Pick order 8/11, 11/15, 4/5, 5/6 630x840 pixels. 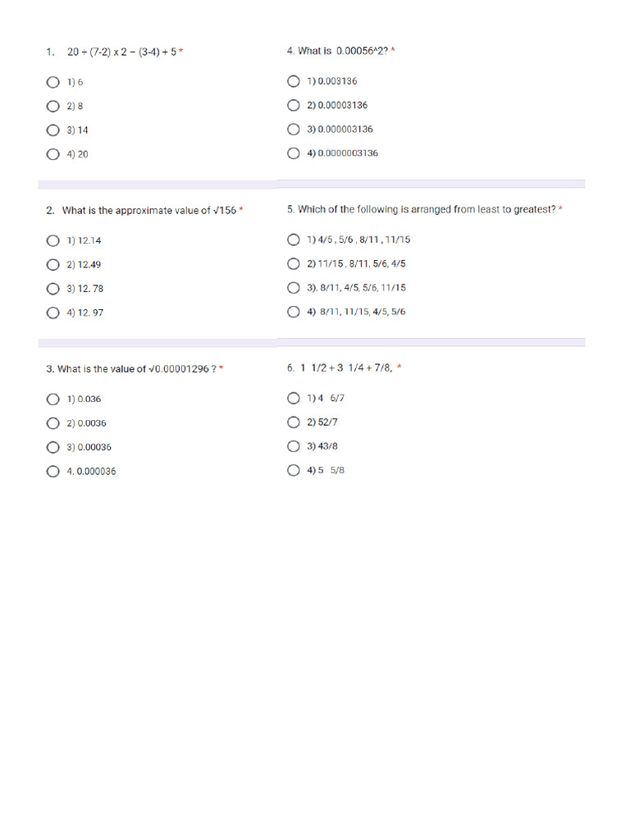tap(294, 312)
